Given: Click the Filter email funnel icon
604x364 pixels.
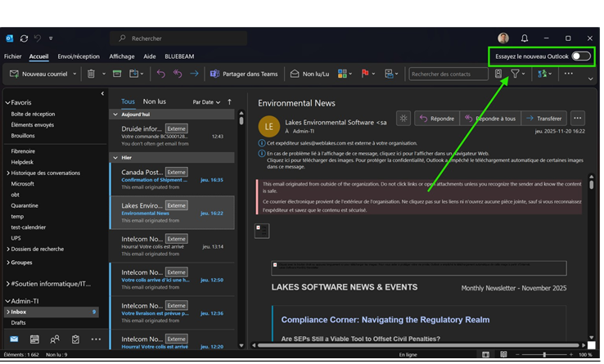Looking at the screenshot, I should (x=515, y=73).
